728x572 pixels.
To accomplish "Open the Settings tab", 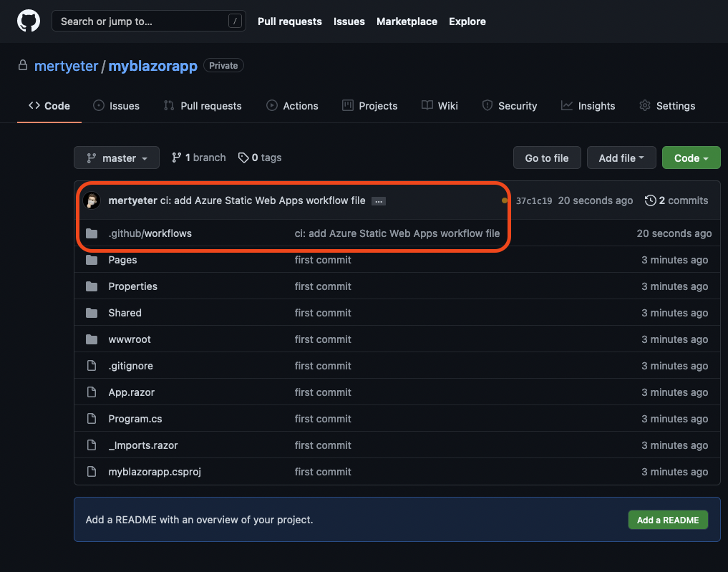I will pyautogui.click(x=666, y=106).
